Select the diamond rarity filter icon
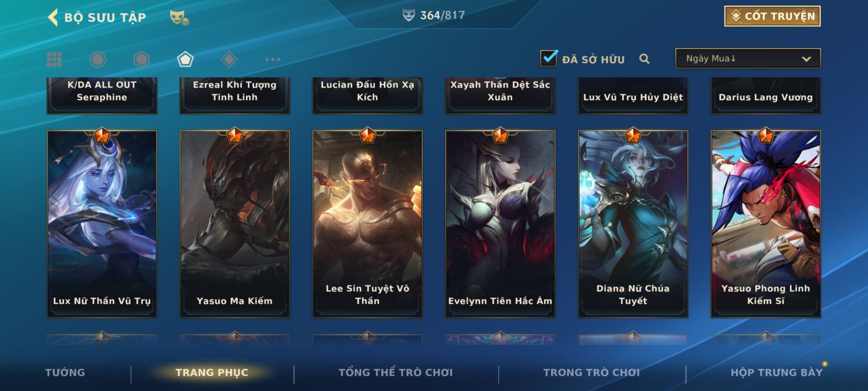The height and width of the screenshot is (391, 868). point(229,59)
